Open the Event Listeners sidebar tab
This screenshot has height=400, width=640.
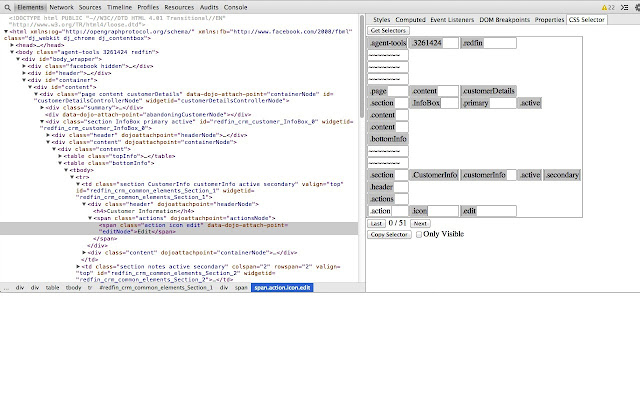point(452,20)
